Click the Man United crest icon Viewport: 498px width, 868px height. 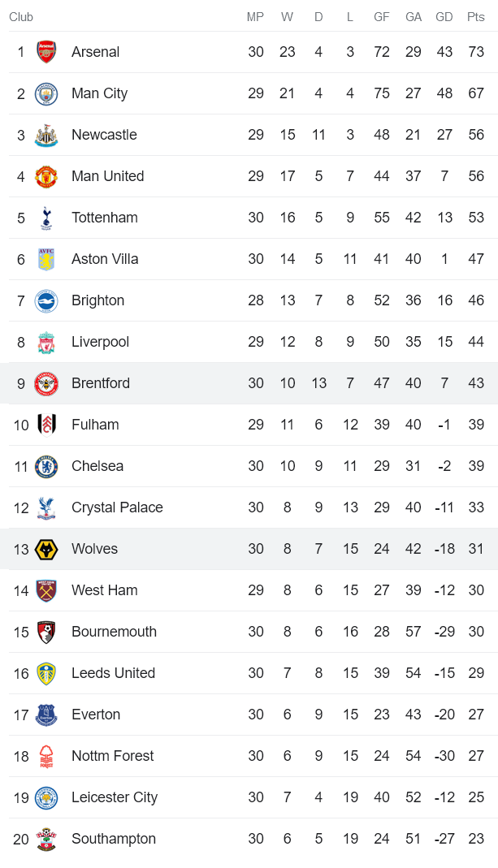coord(46,176)
